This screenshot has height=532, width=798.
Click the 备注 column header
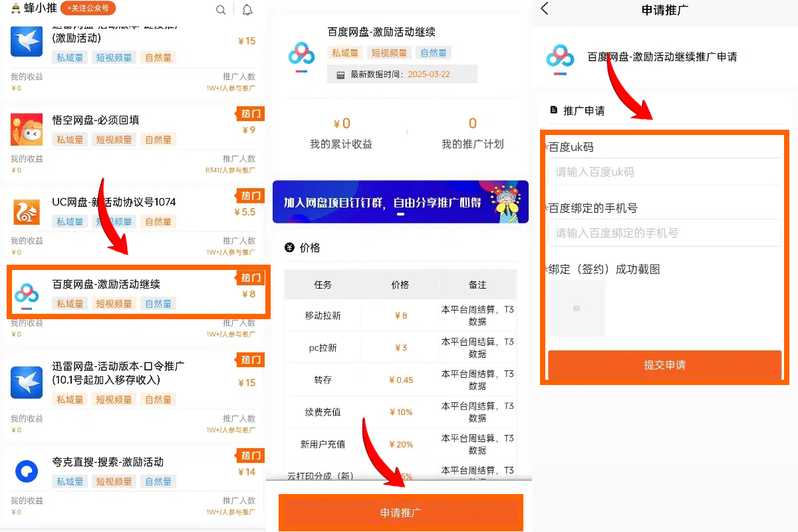[x=477, y=285]
